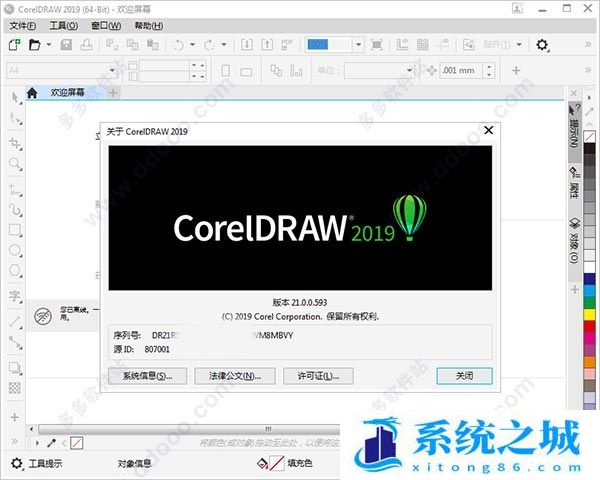Click the New document icon
Screen dimensions: 600x480
click(x=15, y=45)
